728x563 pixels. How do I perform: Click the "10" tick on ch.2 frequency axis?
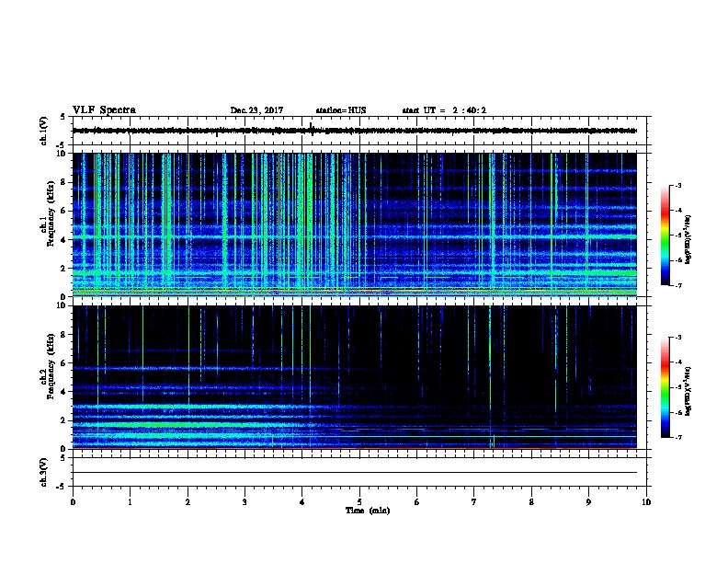pos(63,305)
